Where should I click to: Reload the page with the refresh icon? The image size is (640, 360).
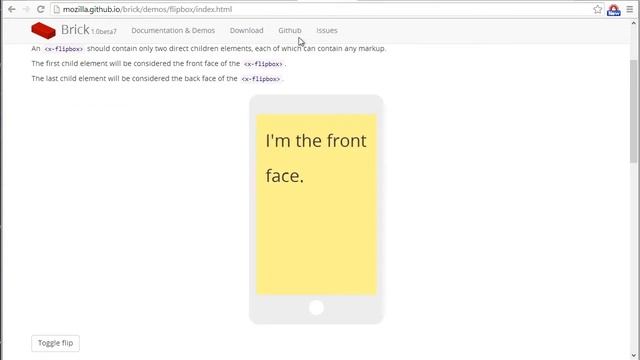coord(40,9)
